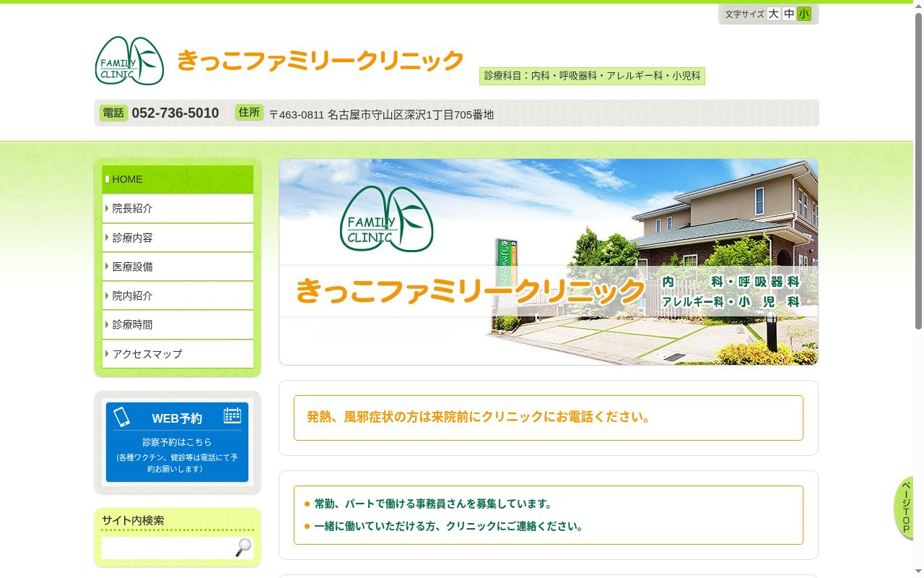Click the magnifying glass search icon
Viewport: 924px width, 578px height.
coord(244,548)
